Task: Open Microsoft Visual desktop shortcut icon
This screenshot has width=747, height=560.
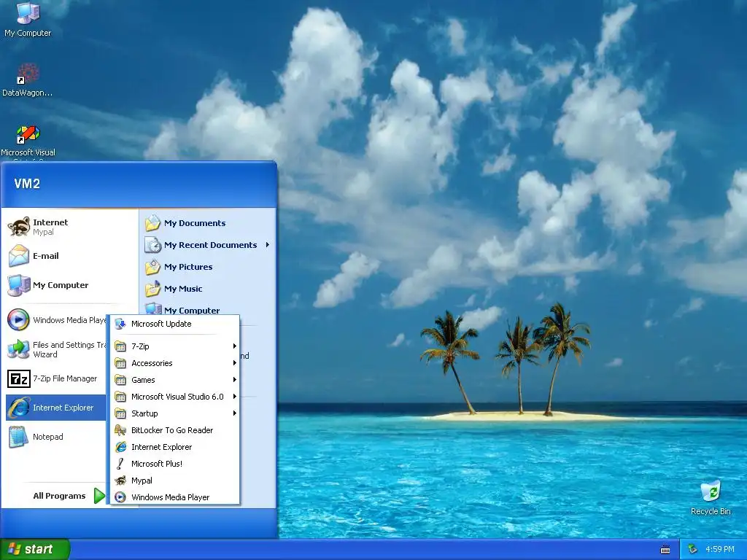Action: click(28, 134)
